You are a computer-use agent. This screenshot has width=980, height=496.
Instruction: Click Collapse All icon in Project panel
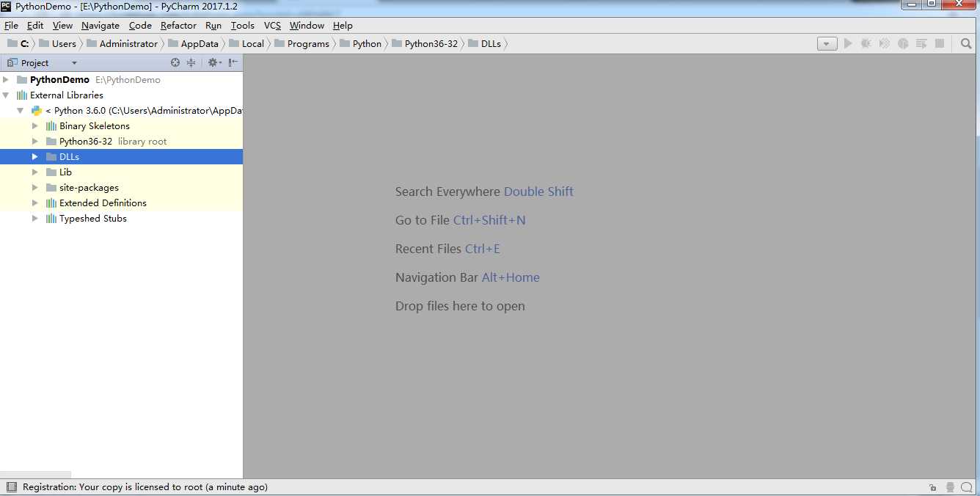tap(191, 63)
